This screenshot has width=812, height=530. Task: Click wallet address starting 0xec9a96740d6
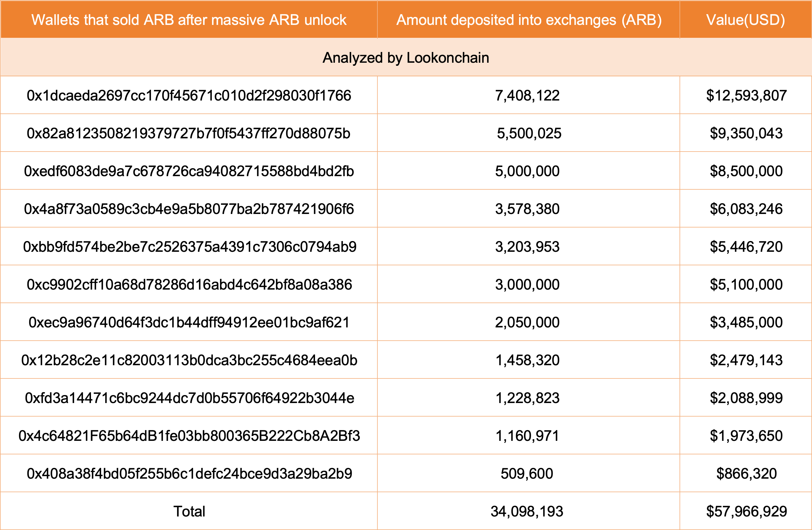pyautogui.click(x=189, y=322)
